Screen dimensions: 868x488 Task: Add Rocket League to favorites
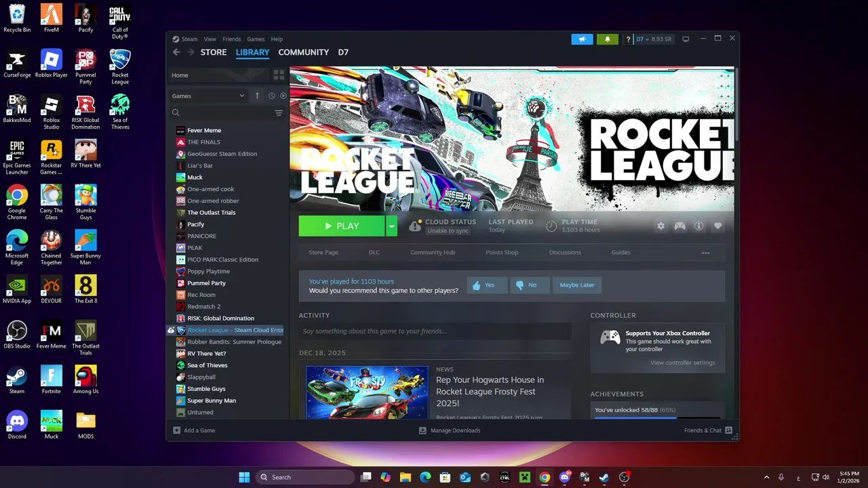pos(717,226)
